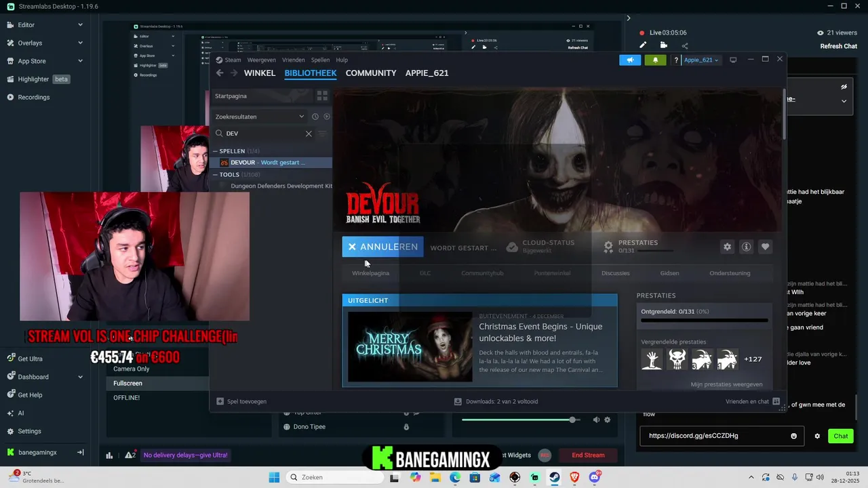The width and height of the screenshot is (868, 488).
Task: Collapse the TOOLS category
Action: (x=216, y=175)
